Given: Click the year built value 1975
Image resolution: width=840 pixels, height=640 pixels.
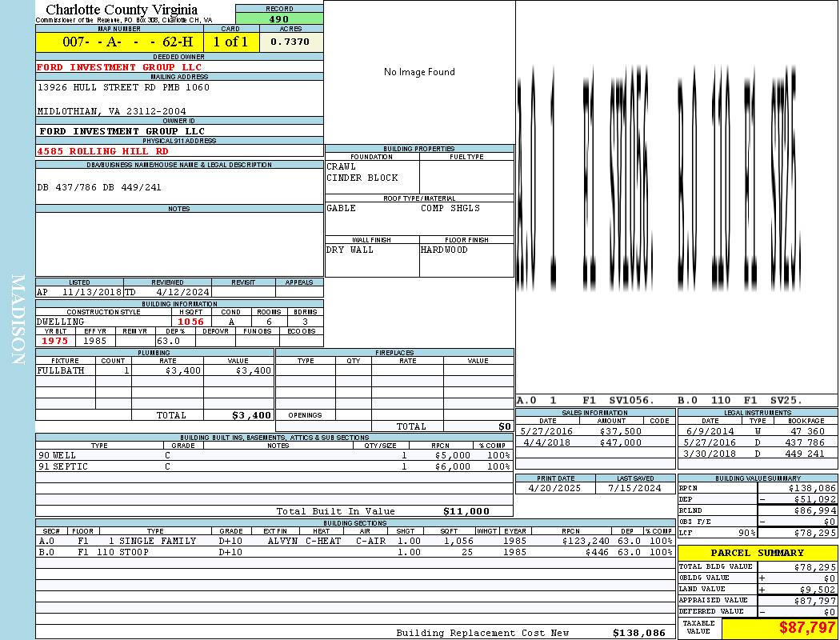Looking at the screenshot, I should tap(54, 341).
